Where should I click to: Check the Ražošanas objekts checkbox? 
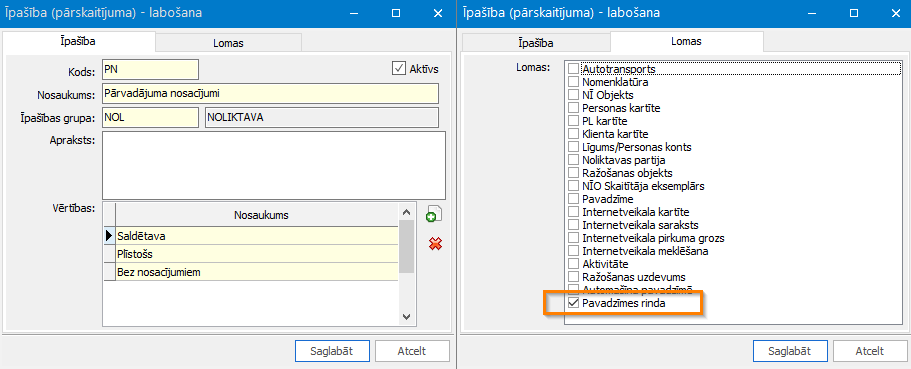click(573, 173)
